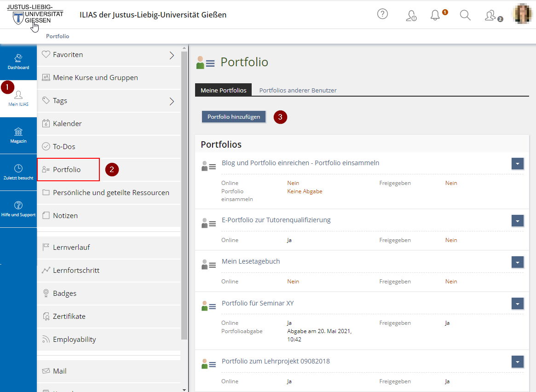Click Hilfe und Support sidebar icon

pos(18,209)
